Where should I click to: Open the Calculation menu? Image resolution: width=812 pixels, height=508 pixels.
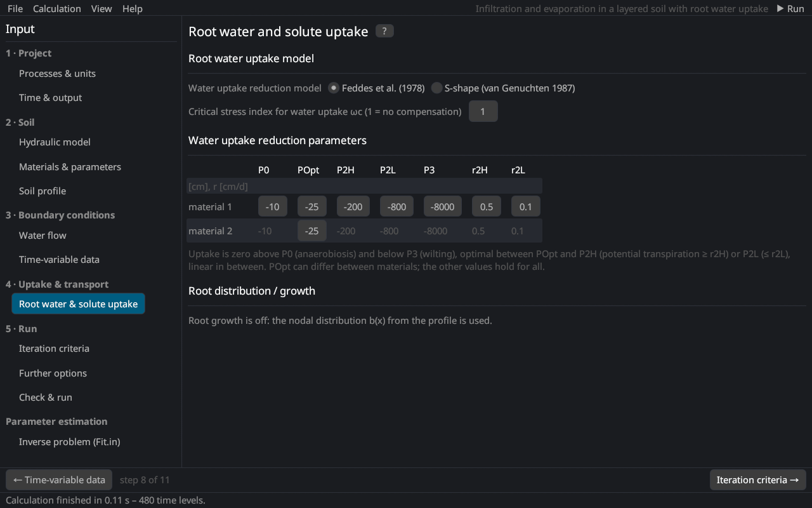click(x=57, y=8)
